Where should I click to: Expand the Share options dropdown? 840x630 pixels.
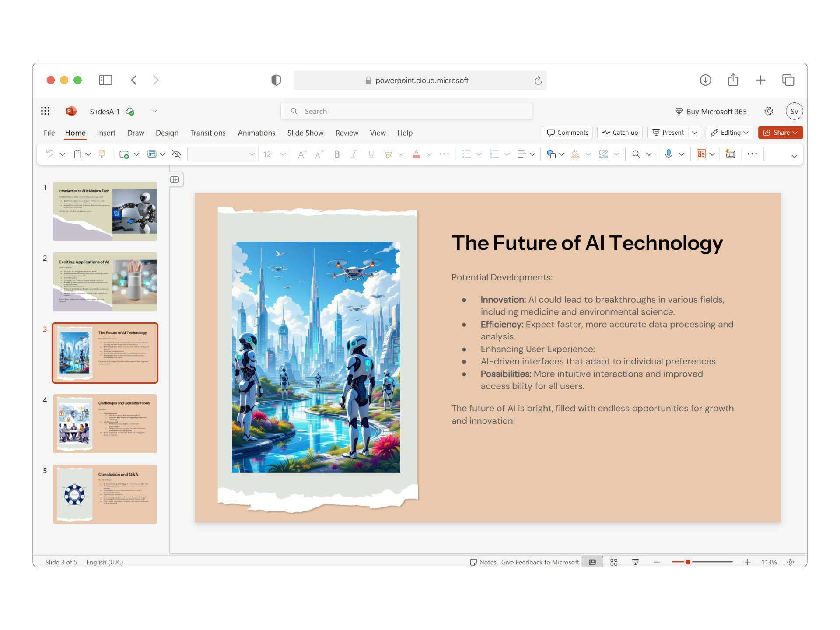pyautogui.click(x=796, y=133)
